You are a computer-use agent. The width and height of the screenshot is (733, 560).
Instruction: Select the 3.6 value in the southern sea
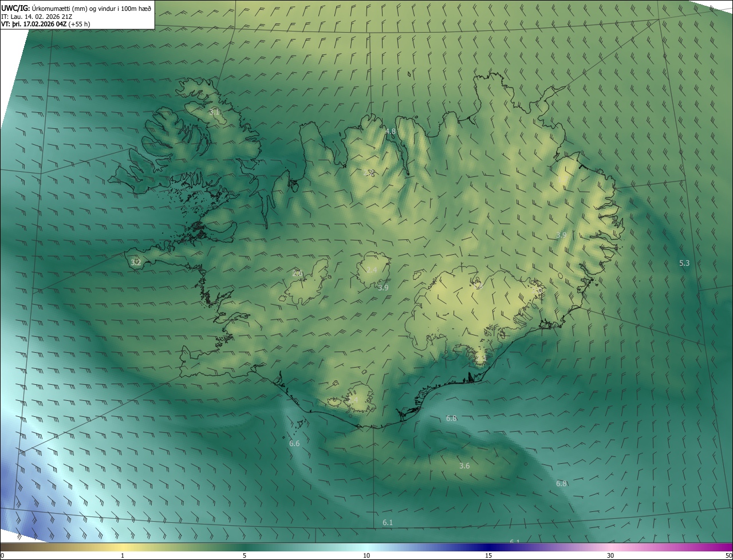(x=464, y=466)
